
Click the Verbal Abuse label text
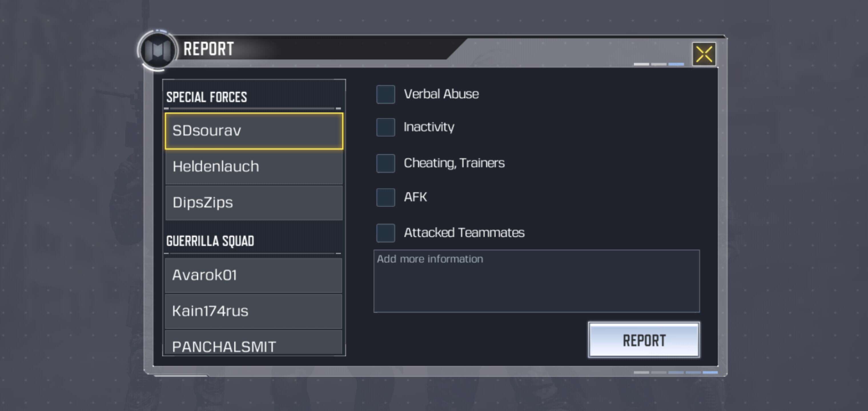(441, 94)
